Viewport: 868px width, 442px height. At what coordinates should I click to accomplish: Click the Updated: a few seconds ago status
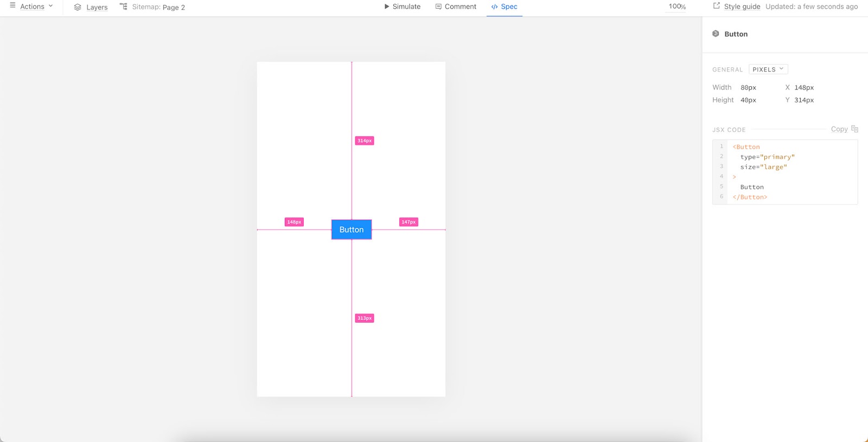tap(812, 7)
